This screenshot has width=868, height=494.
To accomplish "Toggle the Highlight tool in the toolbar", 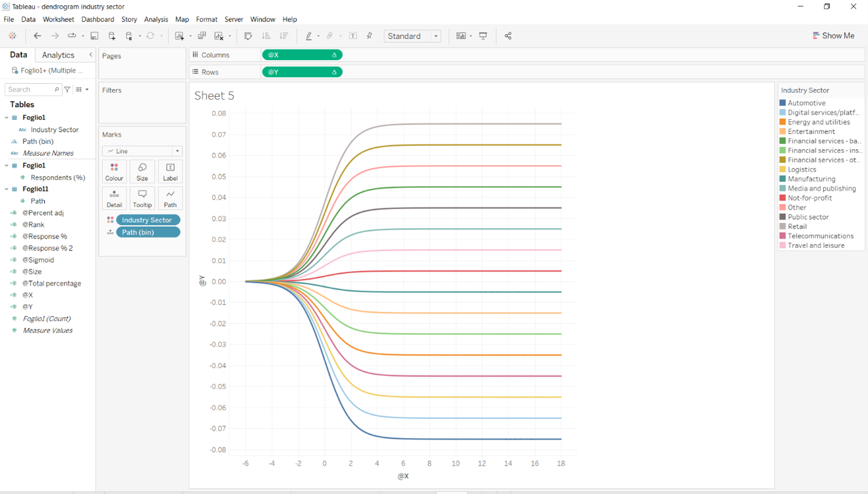I will point(309,36).
